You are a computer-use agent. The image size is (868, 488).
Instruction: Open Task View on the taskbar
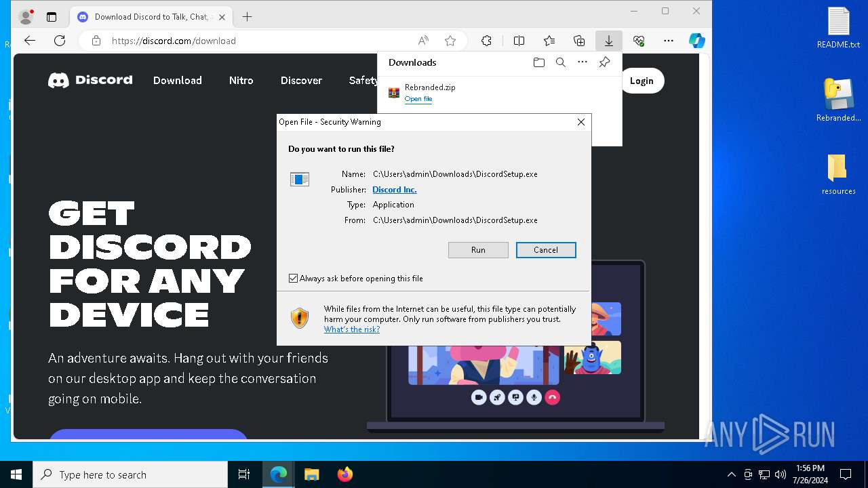click(x=244, y=474)
